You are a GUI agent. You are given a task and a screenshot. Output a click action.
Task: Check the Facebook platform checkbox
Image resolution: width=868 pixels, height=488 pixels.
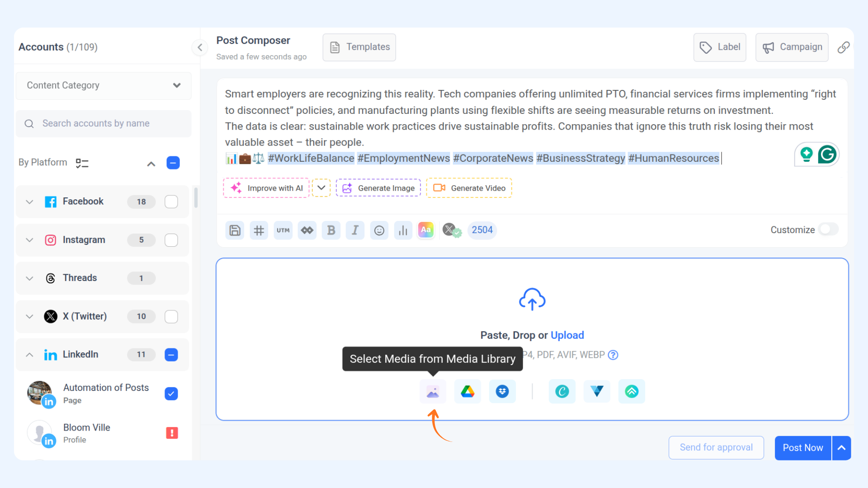[171, 202]
